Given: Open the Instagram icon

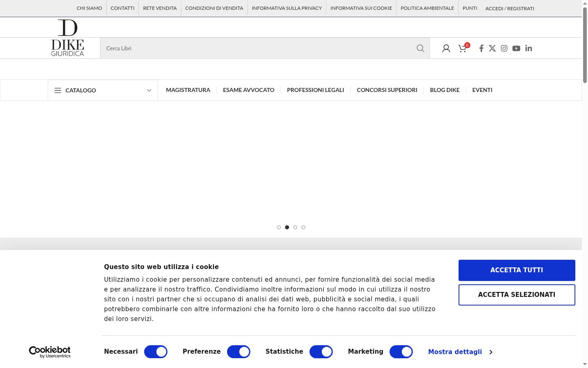Looking at the screenshot, I should click(x=504, y=48).
